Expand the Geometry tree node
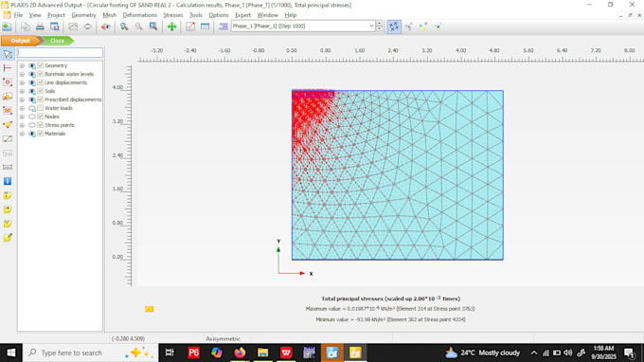Screen dimensions: 644x362 click(22, 65)
